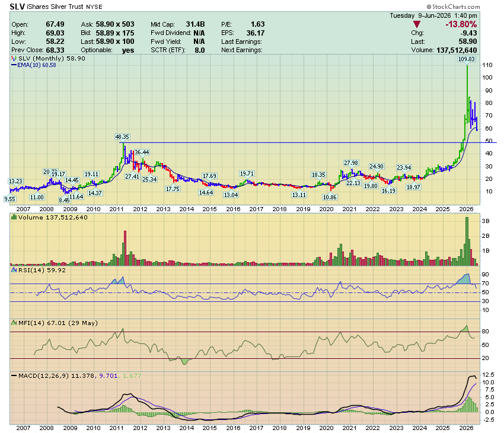Viewport: 504px width, 433px height.
Task: Click the 48.35 high price label
Action: click(122, 137)
